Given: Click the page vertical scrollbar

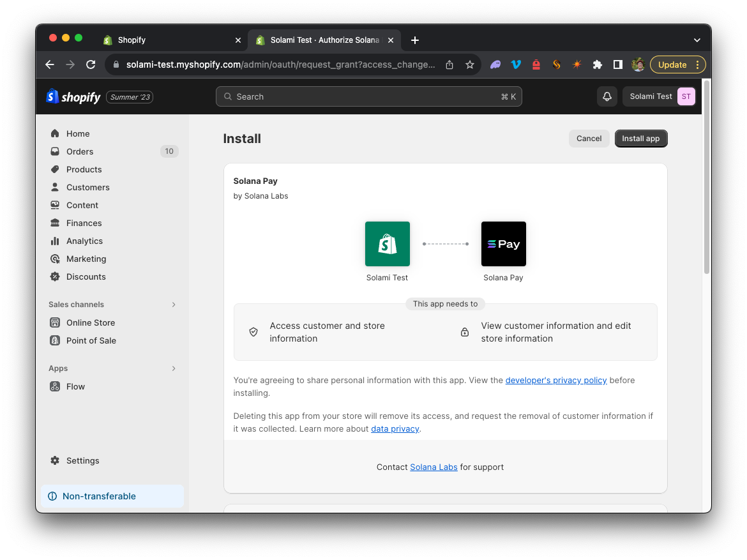Looking at the screenshot, I should coord(707,178).
